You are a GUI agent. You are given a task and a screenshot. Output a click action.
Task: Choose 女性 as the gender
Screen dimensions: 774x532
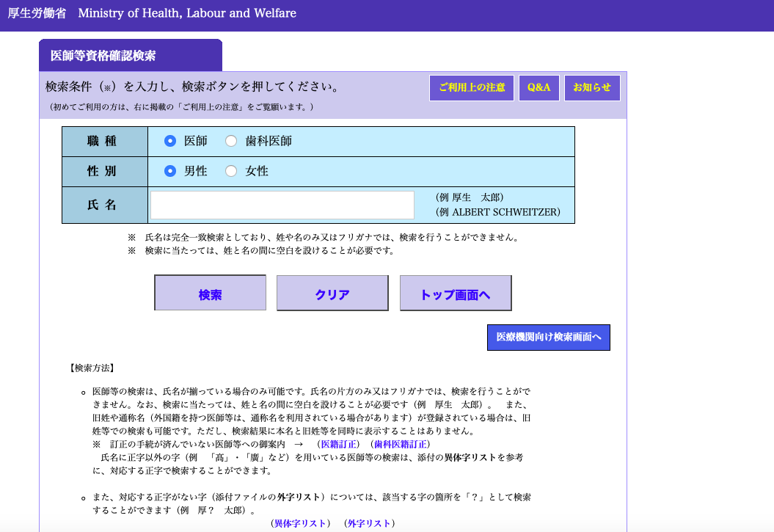point(231,171)
